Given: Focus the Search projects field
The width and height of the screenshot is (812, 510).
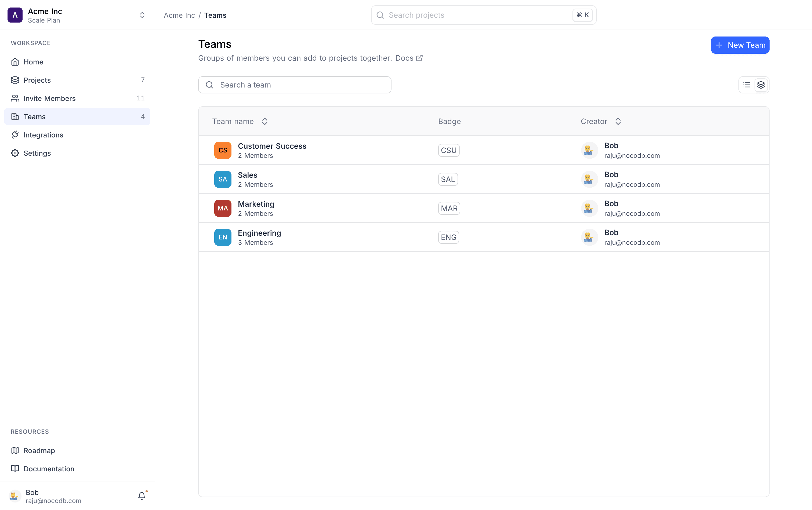Looking at the screenshot, I should pyautogui.click(x=484, y=15).
